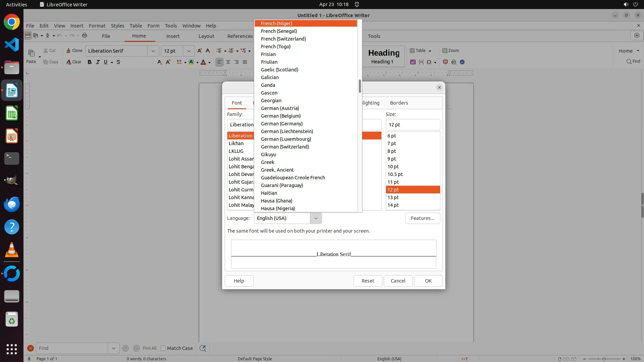Viewport: 644px width, 362px height.
Task: Open the toolbar font name dropdown
Action: 153,51
